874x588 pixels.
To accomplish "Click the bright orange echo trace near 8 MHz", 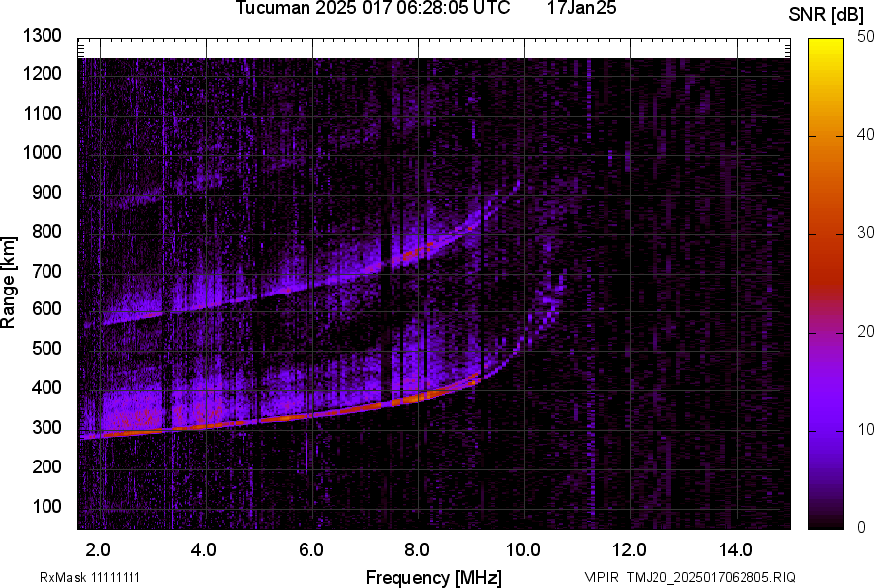I will (x=417, y=397).
